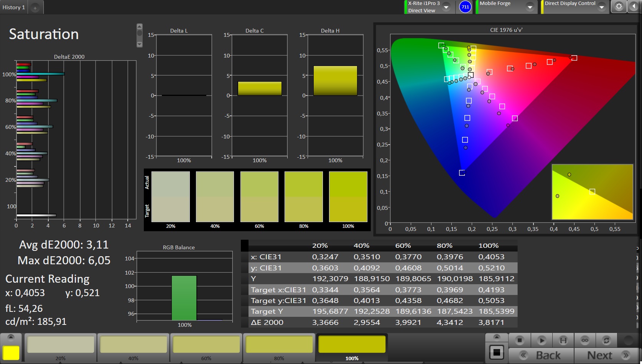Click the blue 711 meter indicator

(x=465, y=7)
